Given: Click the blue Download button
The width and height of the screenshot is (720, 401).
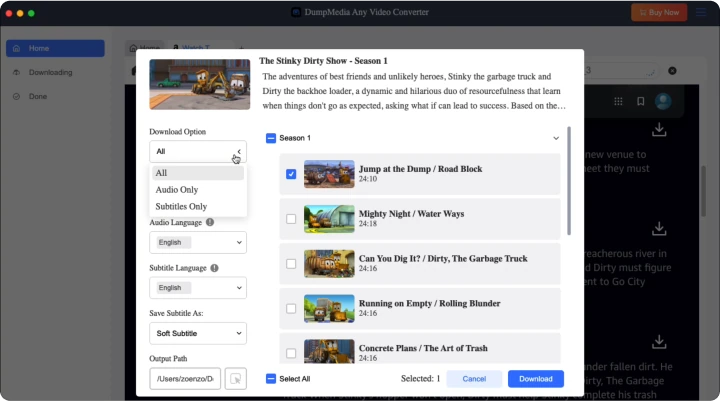Looking at the screenshot, I should point(536,379).
